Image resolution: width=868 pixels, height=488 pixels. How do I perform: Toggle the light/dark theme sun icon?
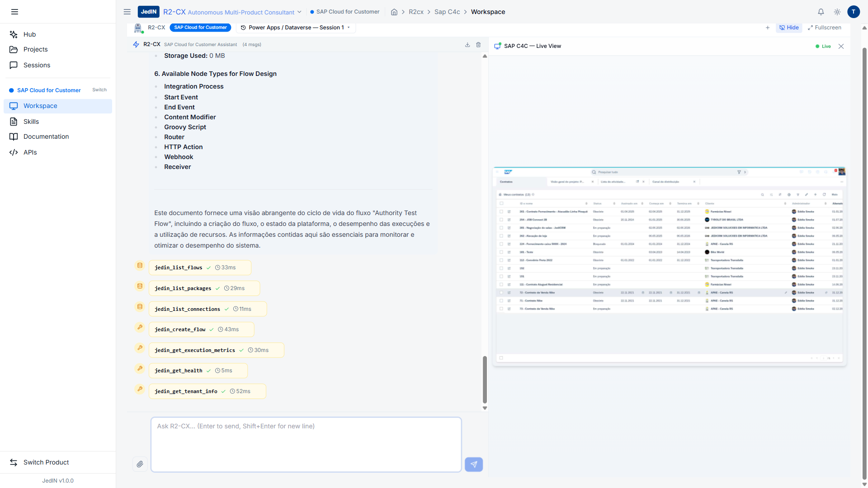(837, 12)
